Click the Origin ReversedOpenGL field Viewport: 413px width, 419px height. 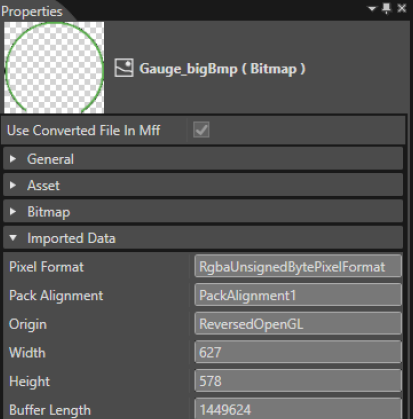(x=298, y=324)
